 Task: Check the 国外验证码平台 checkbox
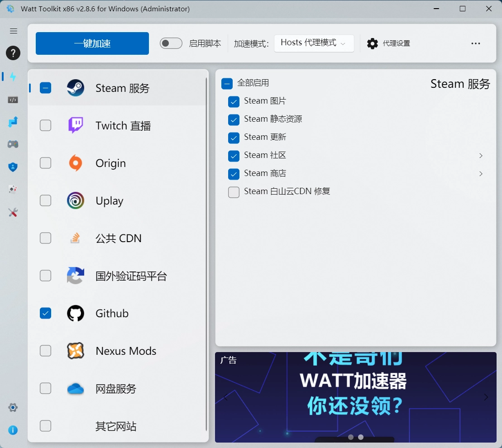[45, 276]
